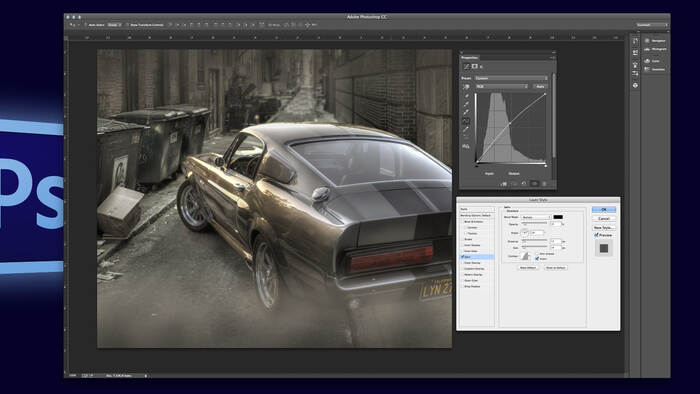Toggle Show Transform Controls checkbox
This screenshot has height=394, width=700.
pos(127,25)
